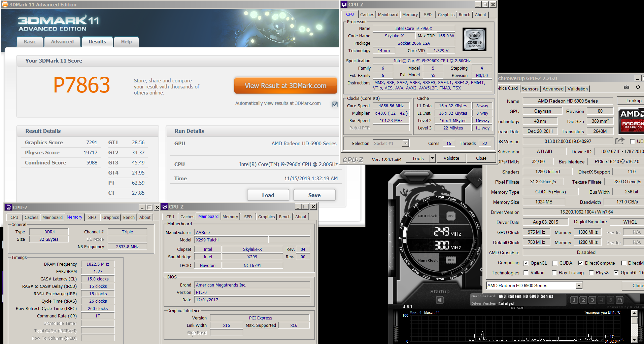
Task: Click the GPU Clock 975 MHz field in GPU-Z
Action: tap(536, 232)
